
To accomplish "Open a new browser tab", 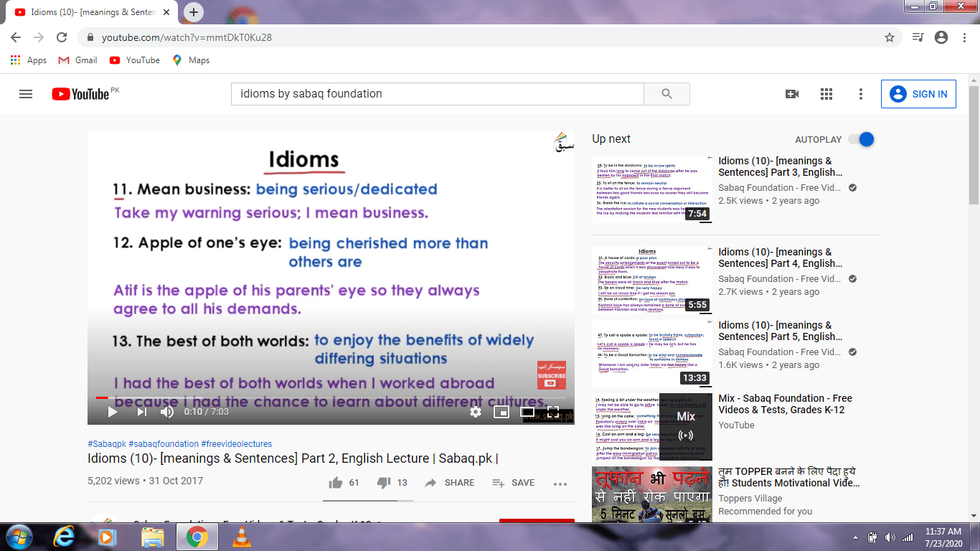I will coord(194,12).
